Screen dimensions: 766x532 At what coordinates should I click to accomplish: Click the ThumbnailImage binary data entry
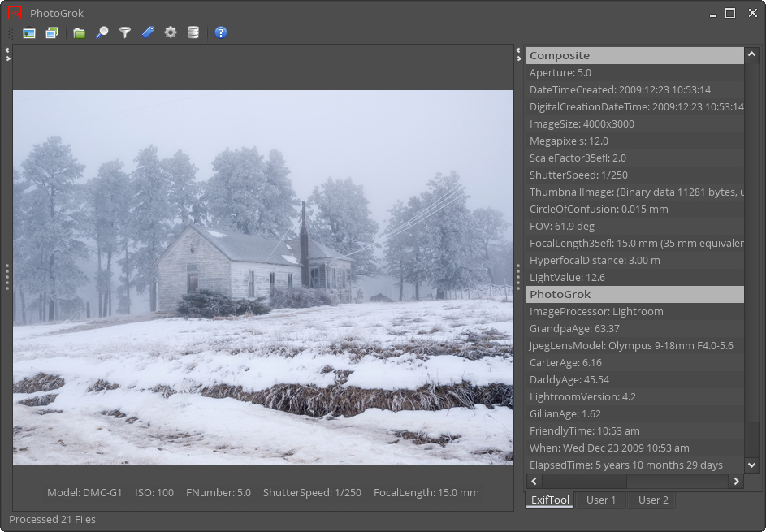634,192
